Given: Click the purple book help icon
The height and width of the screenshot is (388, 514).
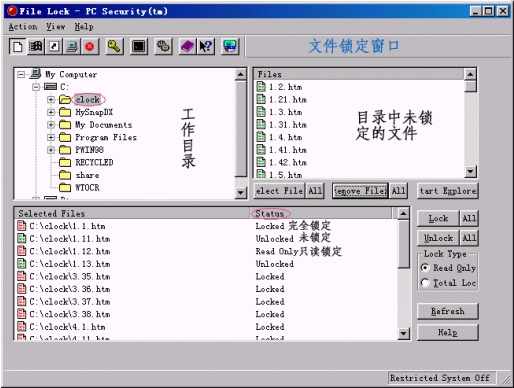Looking at the screenshot, I should [187, 47].
